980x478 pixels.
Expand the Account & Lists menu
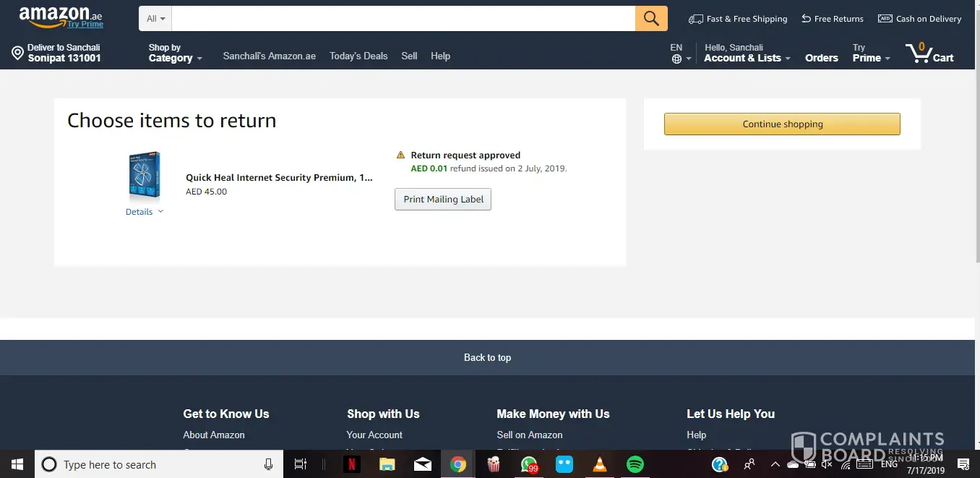pyautogui.click(x=747, y=53)
